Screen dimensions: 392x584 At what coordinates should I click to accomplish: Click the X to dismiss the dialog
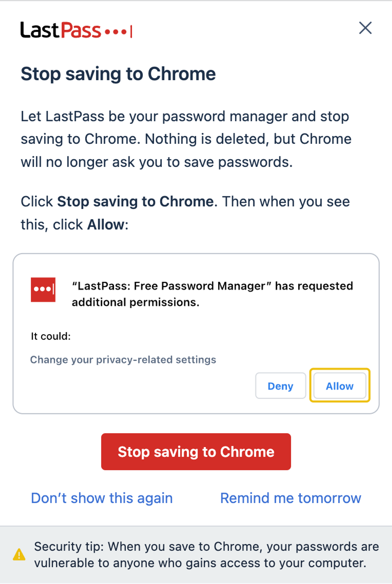[365, 28]
